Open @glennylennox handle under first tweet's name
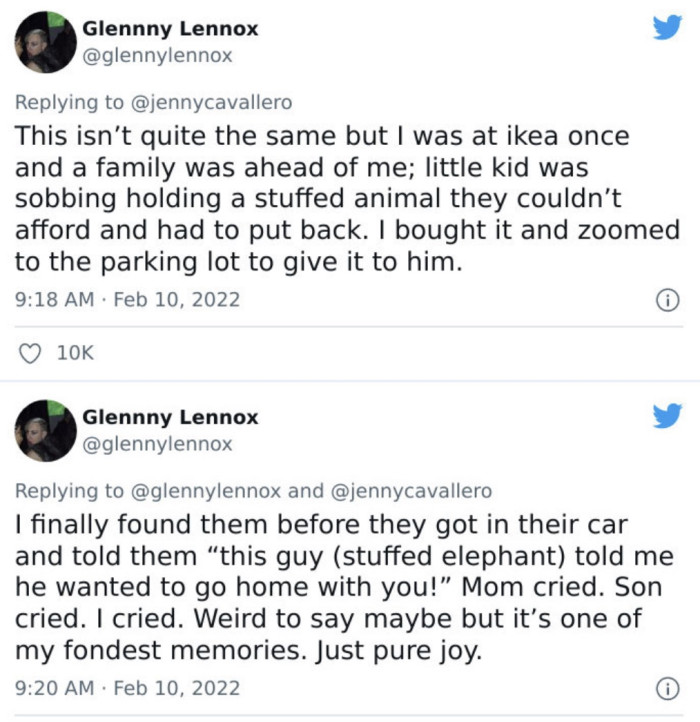This screenshot has width=700, height=722. coord(157,56)
